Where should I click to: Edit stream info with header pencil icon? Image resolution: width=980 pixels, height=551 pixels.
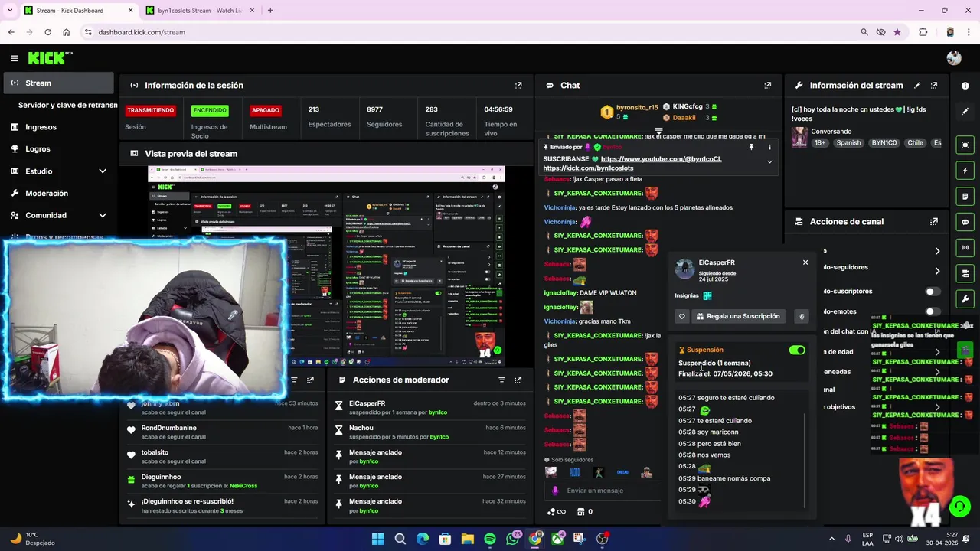(x=917, y=86)
